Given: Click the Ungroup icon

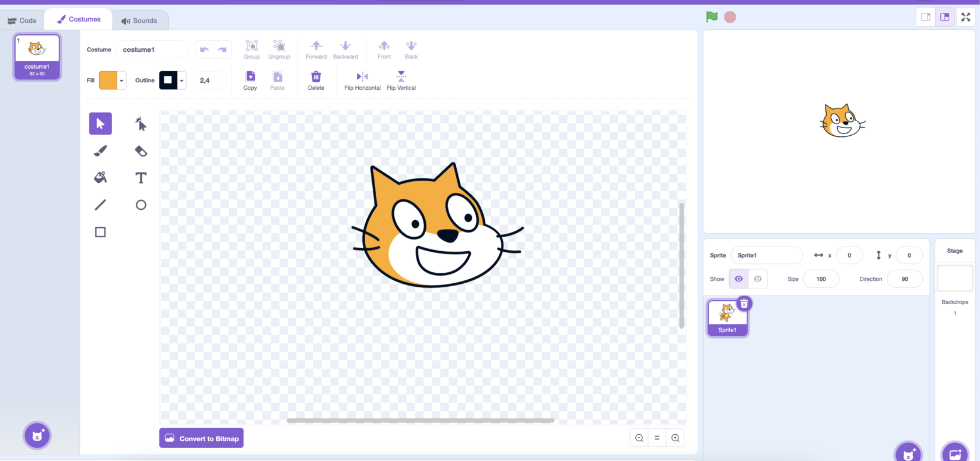Looking at the screenshot, I should pyautogui.click(x=279, y=50).
